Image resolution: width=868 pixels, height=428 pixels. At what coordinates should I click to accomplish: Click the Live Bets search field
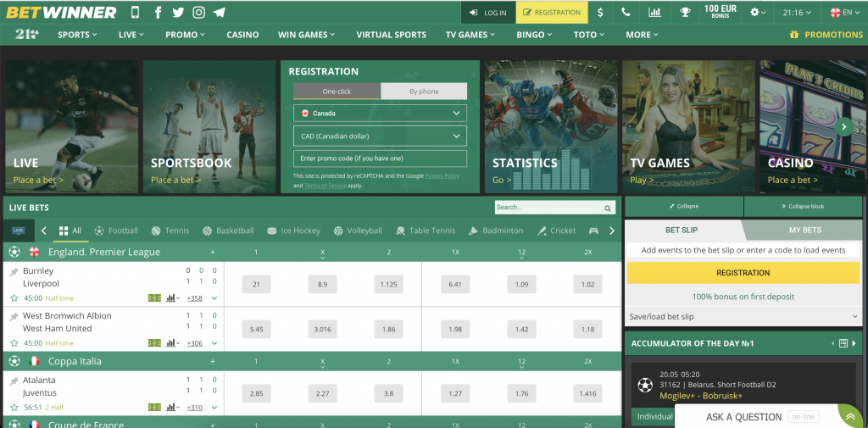click(548, 208)
